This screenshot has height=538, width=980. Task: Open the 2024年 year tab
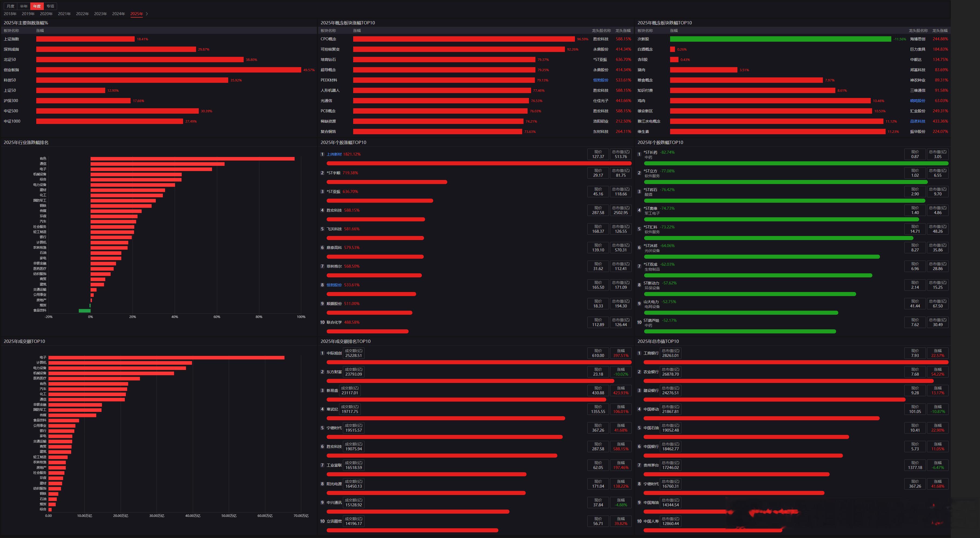coord(118,14)
